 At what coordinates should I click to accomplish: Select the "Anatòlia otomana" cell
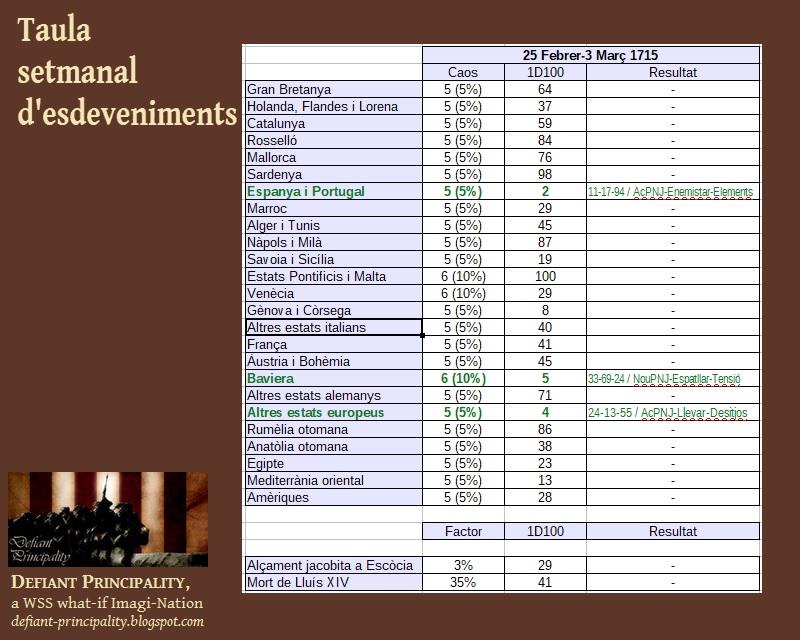pos(334,447)
